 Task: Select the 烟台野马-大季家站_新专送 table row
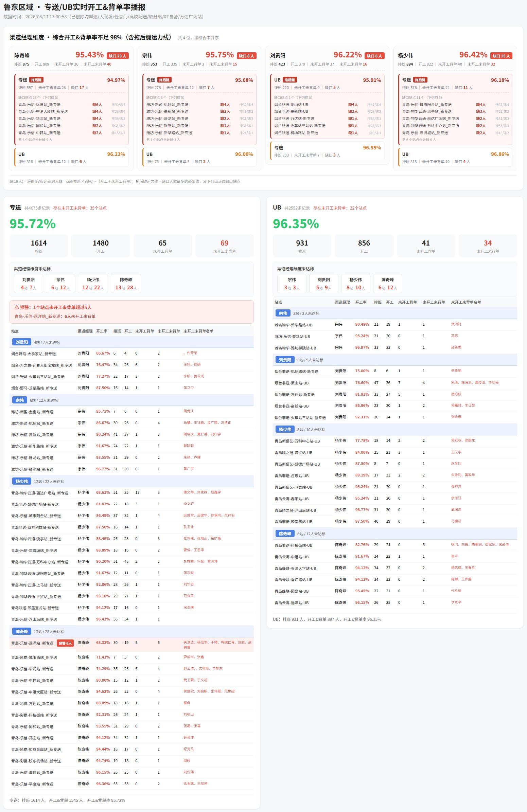pos(131,354)
